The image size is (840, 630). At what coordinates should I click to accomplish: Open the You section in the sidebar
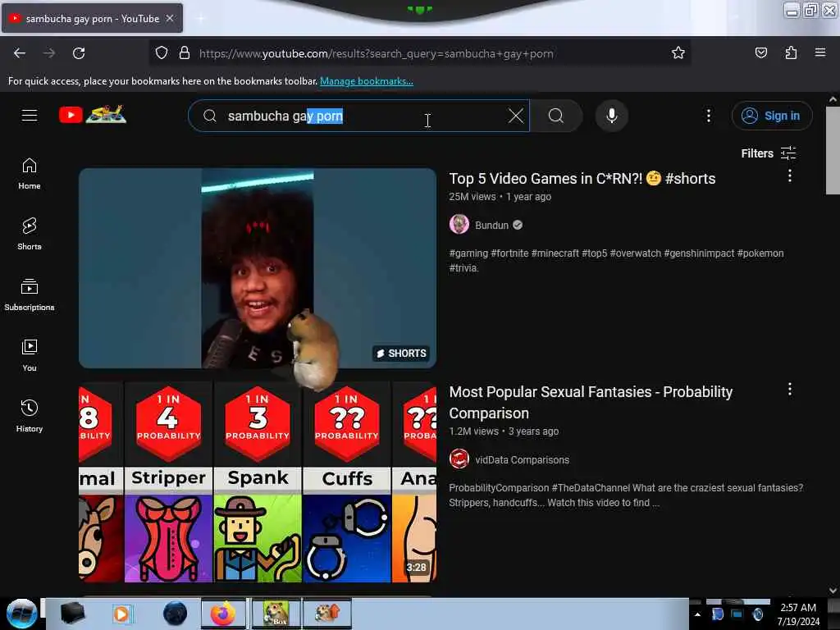(x=30, y=356)
